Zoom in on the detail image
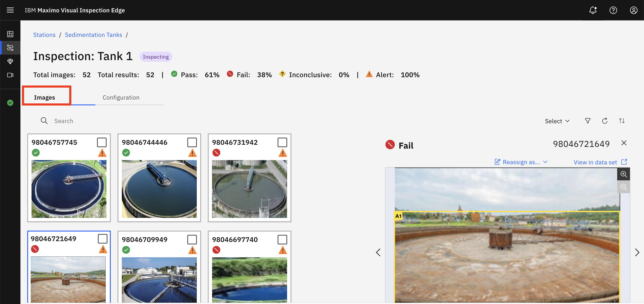This screenshot has width=644, height=304. tap(624, 174)
